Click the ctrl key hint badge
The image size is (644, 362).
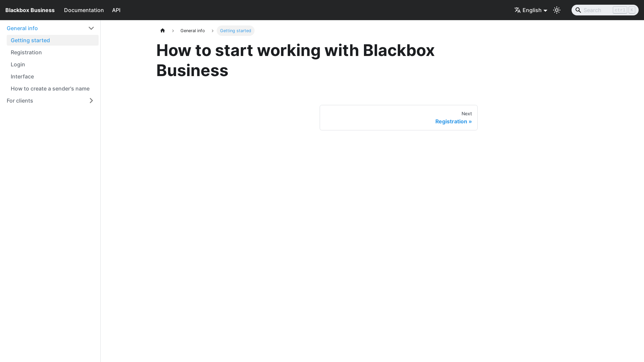620,10
